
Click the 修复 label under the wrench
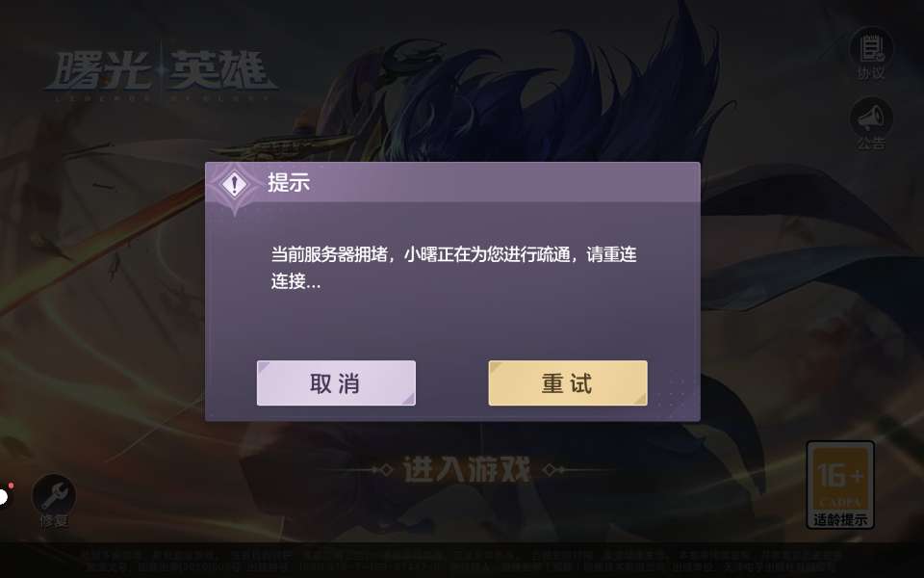(54, 521)
